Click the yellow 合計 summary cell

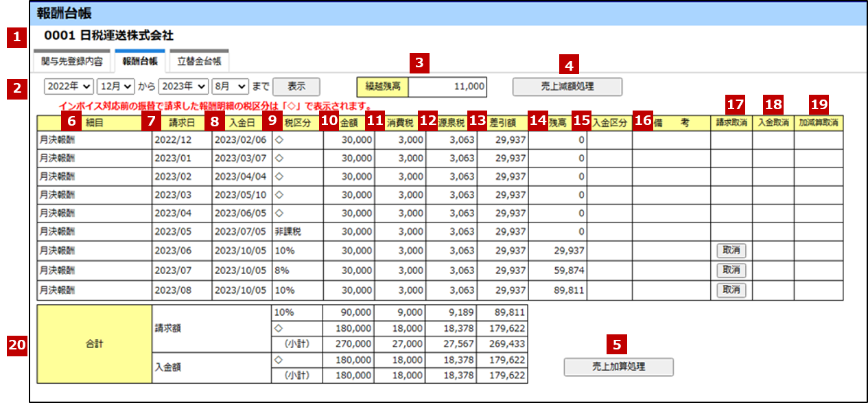(95, 344)
